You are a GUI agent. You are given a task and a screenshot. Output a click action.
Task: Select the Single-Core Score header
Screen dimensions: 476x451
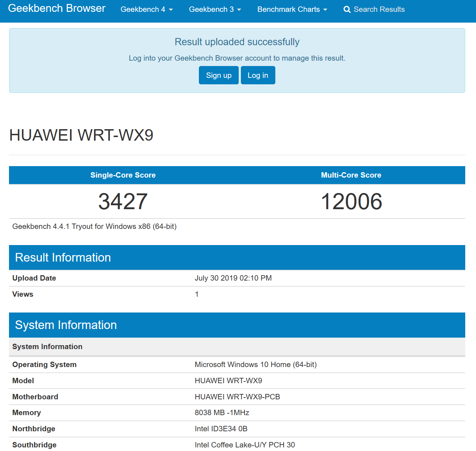[123, 175]
